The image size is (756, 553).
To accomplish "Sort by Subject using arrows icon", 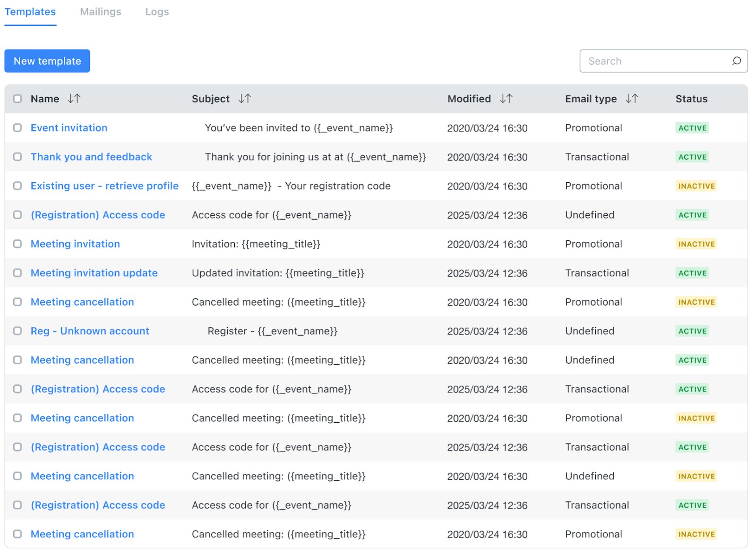I will tap(245, 99).
